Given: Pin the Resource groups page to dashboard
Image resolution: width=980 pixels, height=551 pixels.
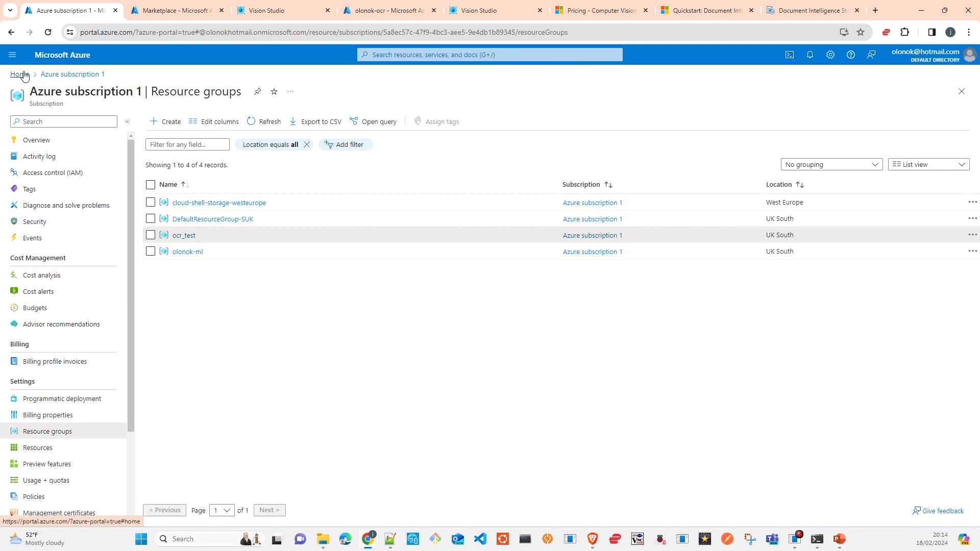Looking at the screenshot, I should click(x=258, y=91).
